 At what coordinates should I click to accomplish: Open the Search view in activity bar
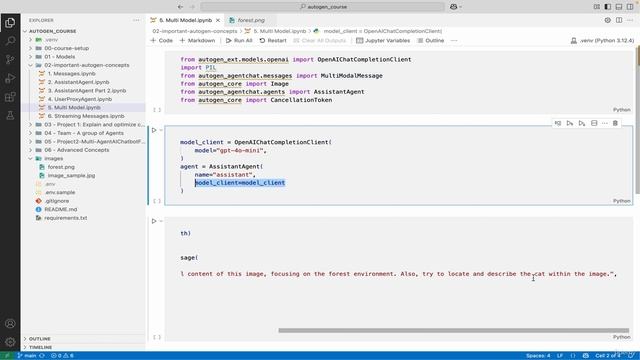pos(10,41)
